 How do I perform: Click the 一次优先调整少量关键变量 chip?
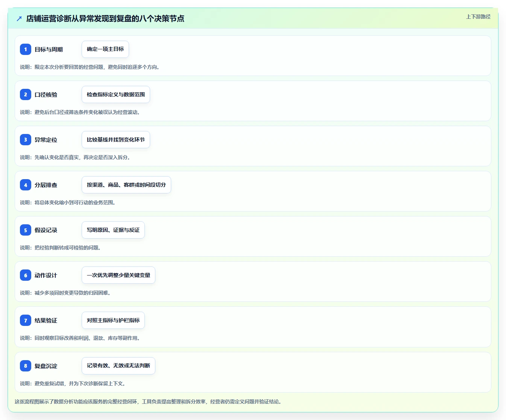pyautogui.click(x=119, y=275)
